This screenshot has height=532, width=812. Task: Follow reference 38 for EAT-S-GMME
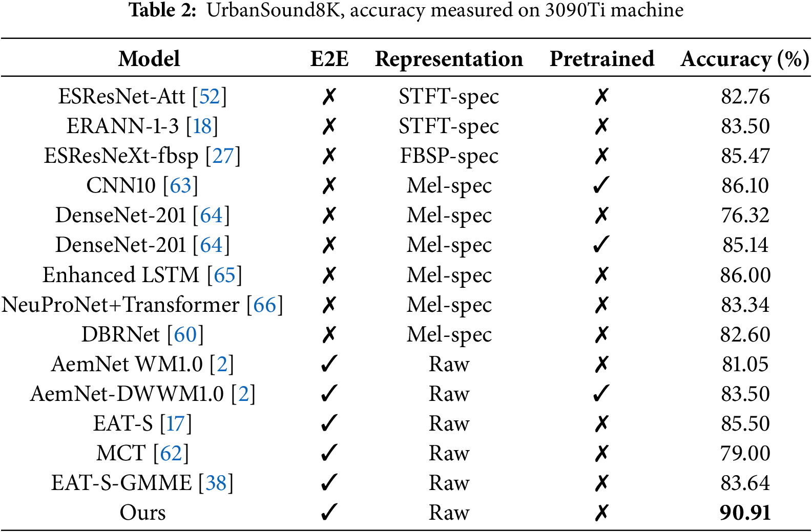coord(216,483)
